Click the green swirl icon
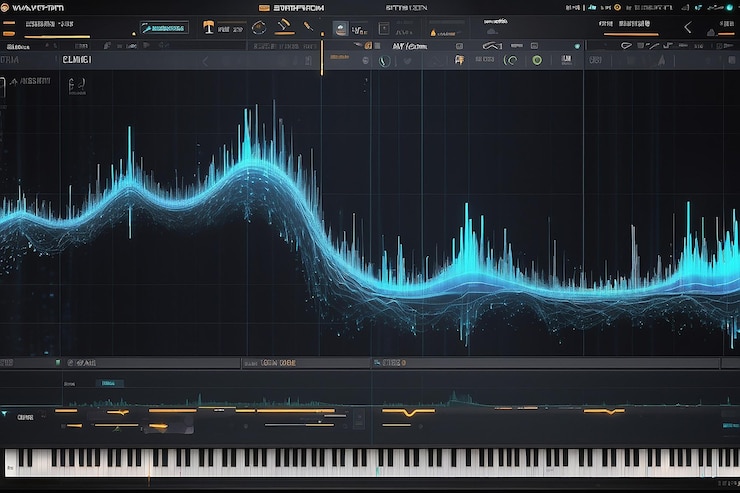The image size is (740, 493). [x=511, y=60]
